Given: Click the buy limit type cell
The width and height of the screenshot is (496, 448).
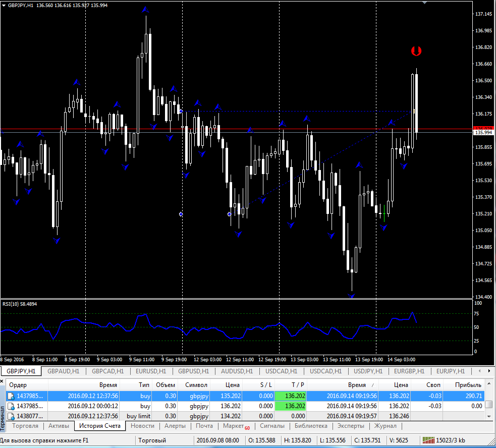Looking at the screenshot, I should pos(139,416).
